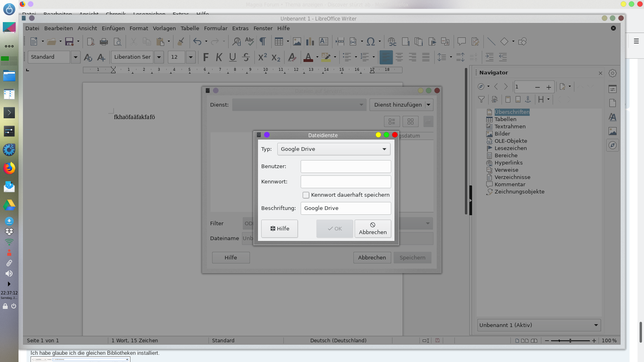The image size is (644, 362).
Task: Toggle Subscript formatting
Action: coord(276,57)
